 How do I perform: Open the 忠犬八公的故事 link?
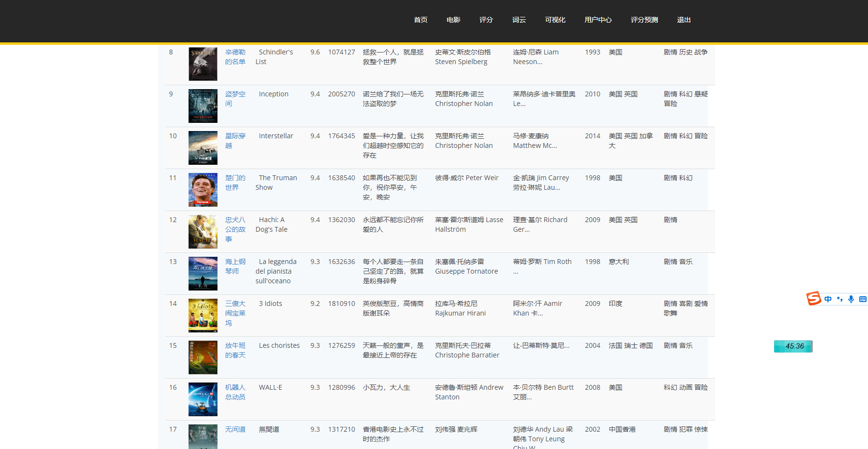pyautogui.click(x=235, y=229)
